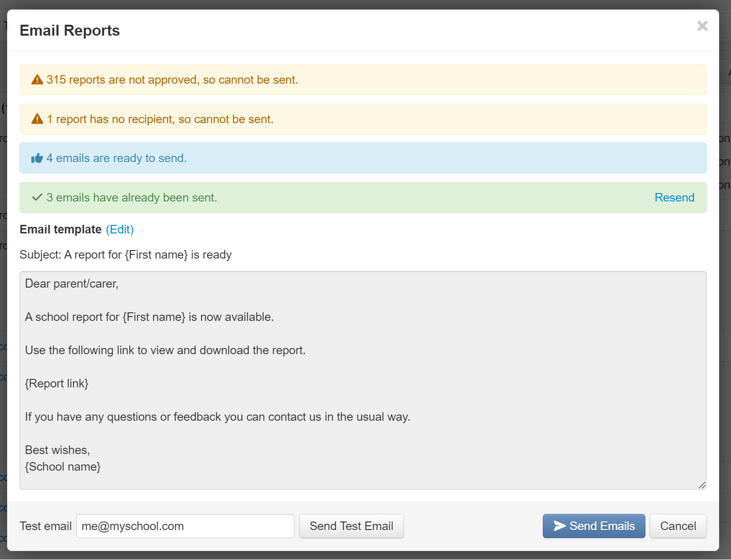The image size is (731, 560).
Task: Click the 'Email Reports' dialog title
Action: click(69, 30)
